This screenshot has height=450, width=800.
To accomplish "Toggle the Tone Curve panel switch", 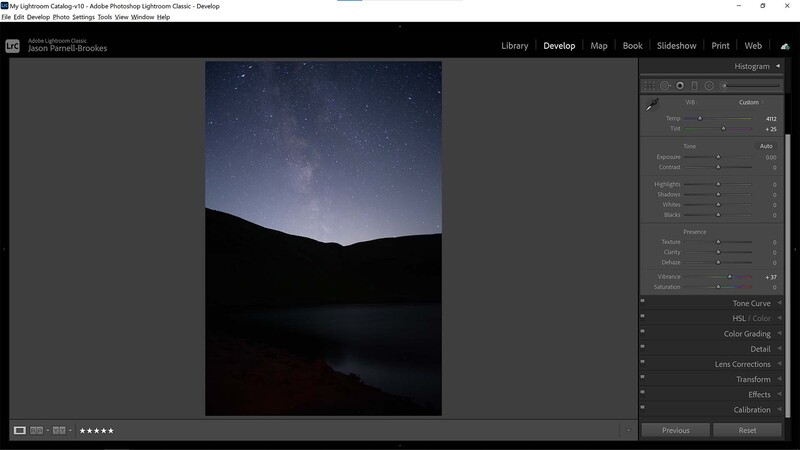I will (x=642, y=301).
